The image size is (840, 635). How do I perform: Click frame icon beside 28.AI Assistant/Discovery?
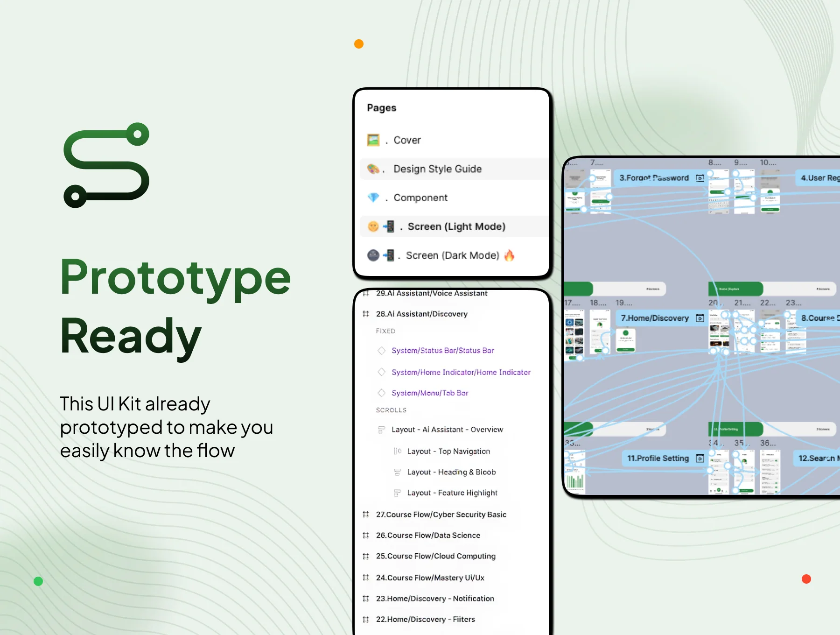[x=366, y=314]
